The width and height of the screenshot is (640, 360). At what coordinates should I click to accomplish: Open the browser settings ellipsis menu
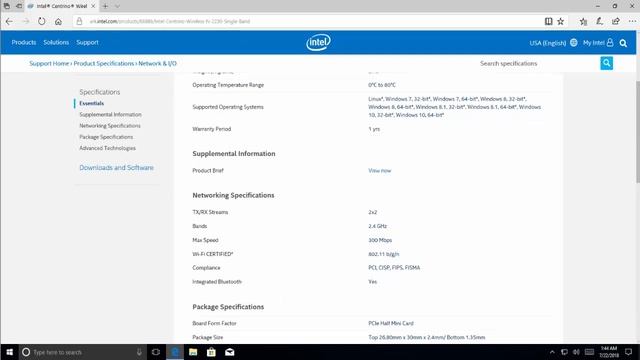pyautogui.click(x=632, y=21)
